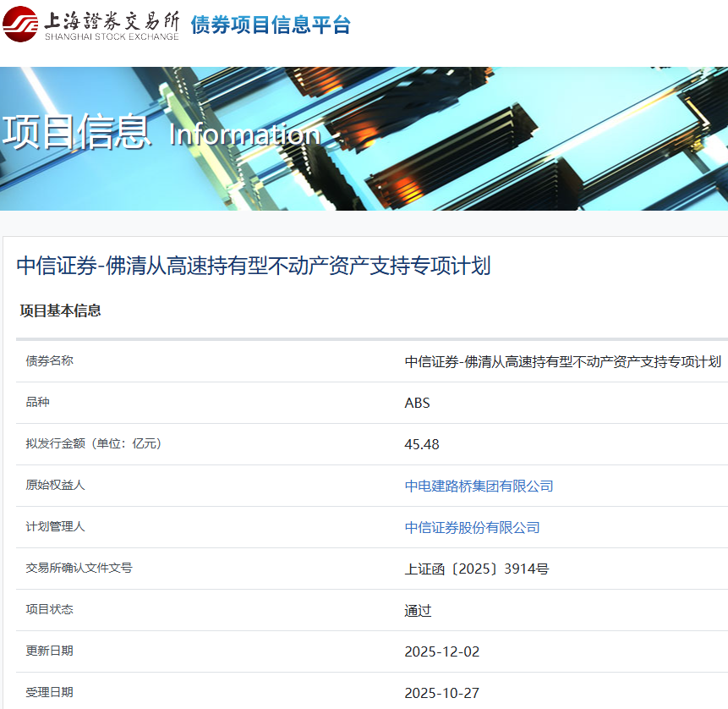728x709 pixels.
Task: Select the 交易所确认文件文号 row label
Action: [79, 568]
